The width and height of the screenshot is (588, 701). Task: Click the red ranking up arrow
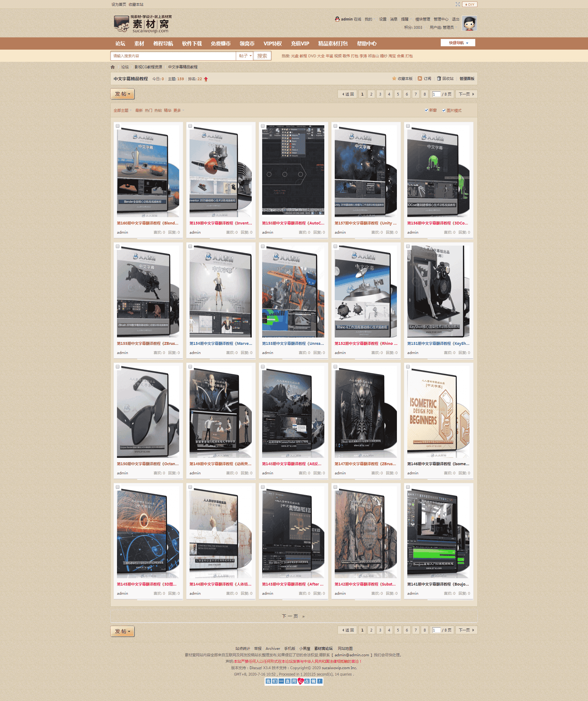coord(206,79)
